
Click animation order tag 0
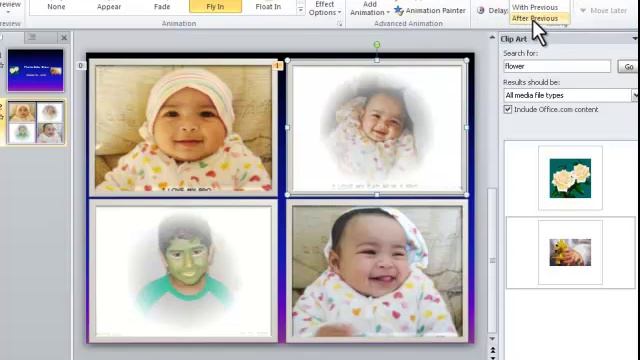tap(81, 65)
